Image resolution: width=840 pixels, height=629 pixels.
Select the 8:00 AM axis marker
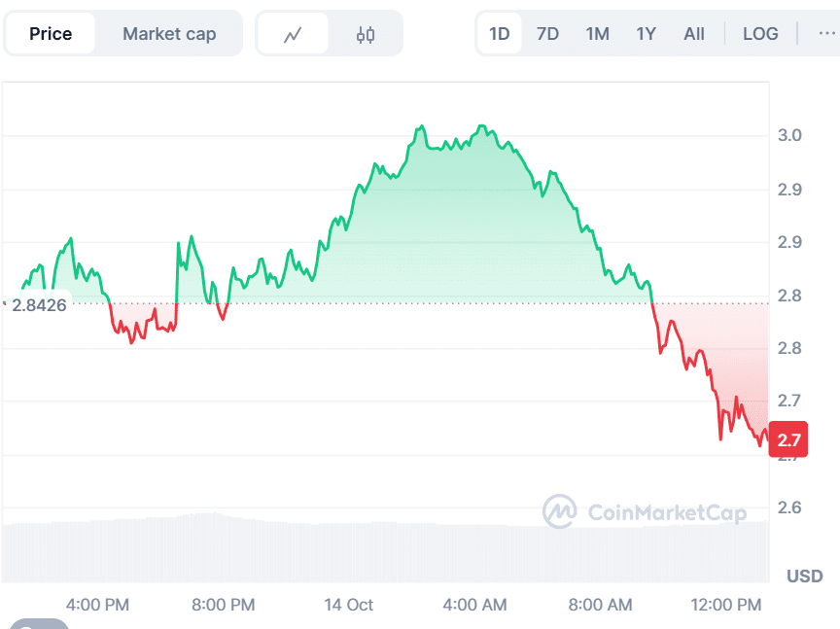600,605
